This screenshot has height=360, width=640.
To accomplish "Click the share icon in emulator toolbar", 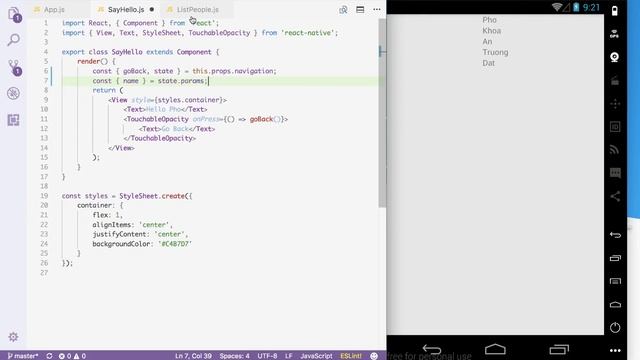I will 615,196.
